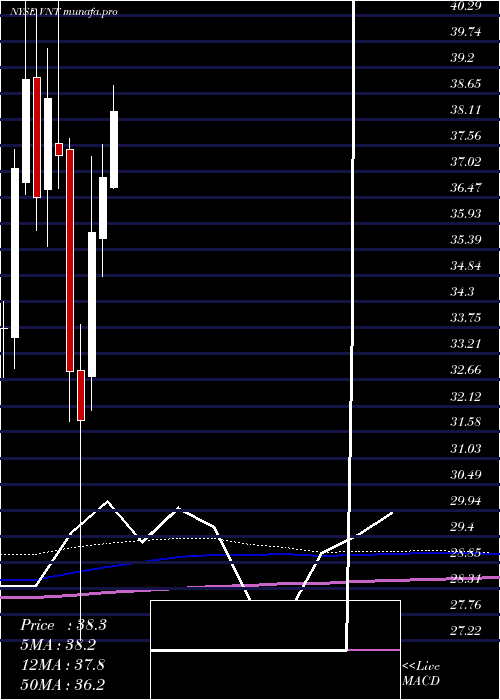
Task: Click the last white candlestick near 38.11
Action: click(x=114, y=150)
